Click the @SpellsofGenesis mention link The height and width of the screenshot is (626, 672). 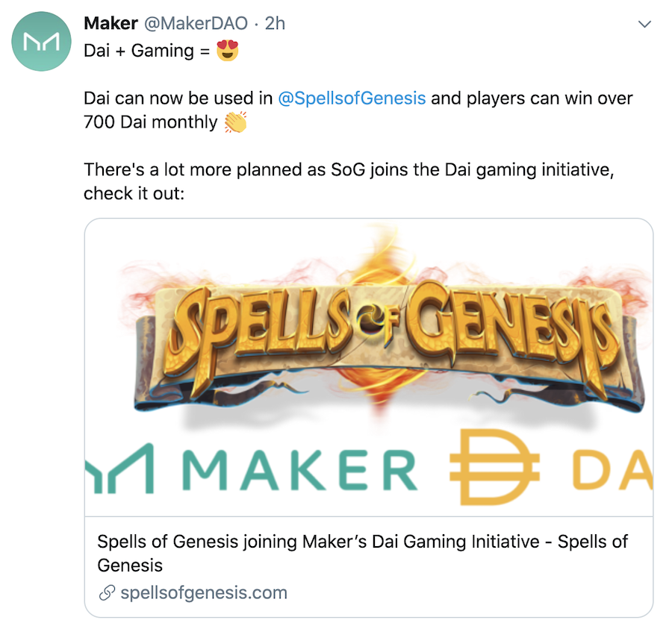pos(352,98)
